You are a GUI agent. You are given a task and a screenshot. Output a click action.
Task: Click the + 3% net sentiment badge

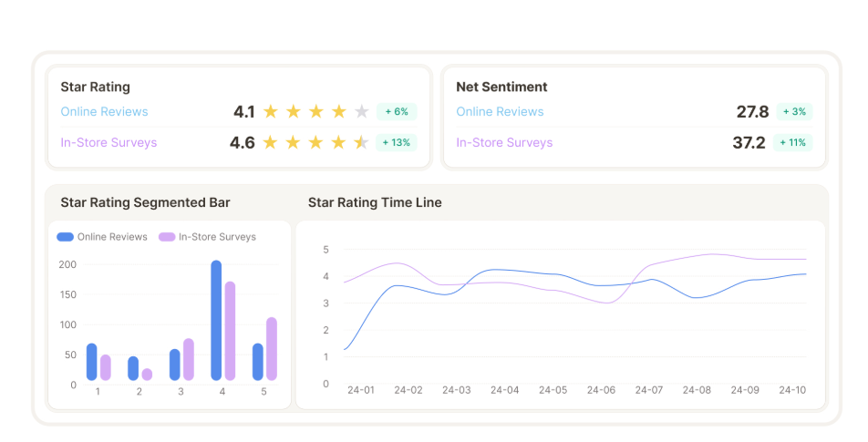[x=794, y=112]
